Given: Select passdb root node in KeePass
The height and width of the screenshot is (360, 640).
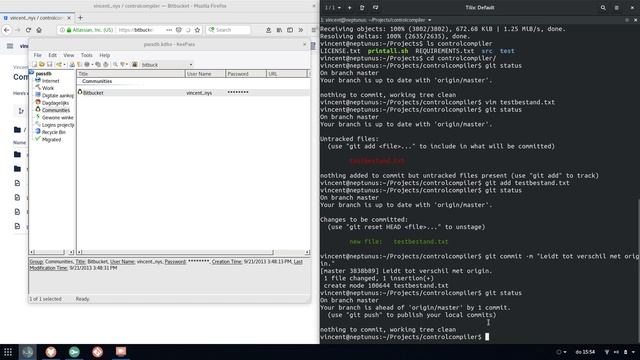Looking at the screenshot, I should pyautogui.click(x=43, y=73).
